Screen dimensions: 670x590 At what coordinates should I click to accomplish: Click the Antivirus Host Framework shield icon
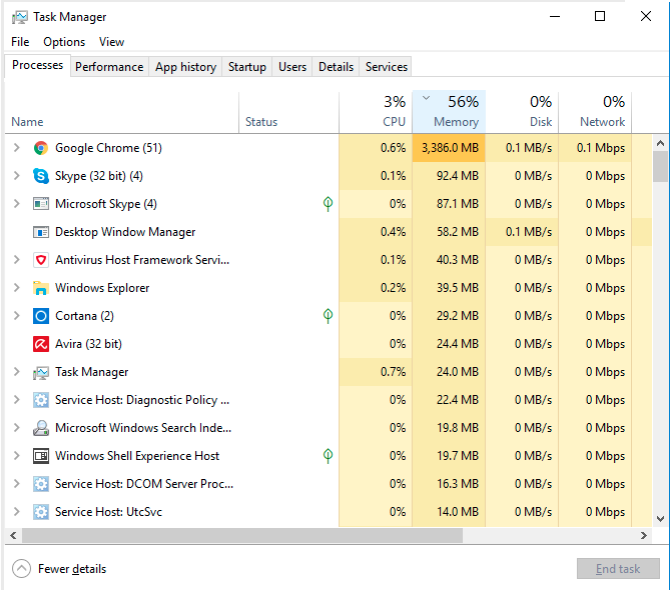click(x=41, y=260)
